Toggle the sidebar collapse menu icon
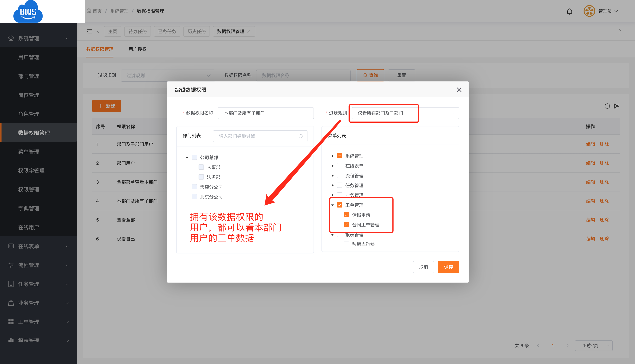The width and height of the screenshot is (635, 364). tap(89, 31)
